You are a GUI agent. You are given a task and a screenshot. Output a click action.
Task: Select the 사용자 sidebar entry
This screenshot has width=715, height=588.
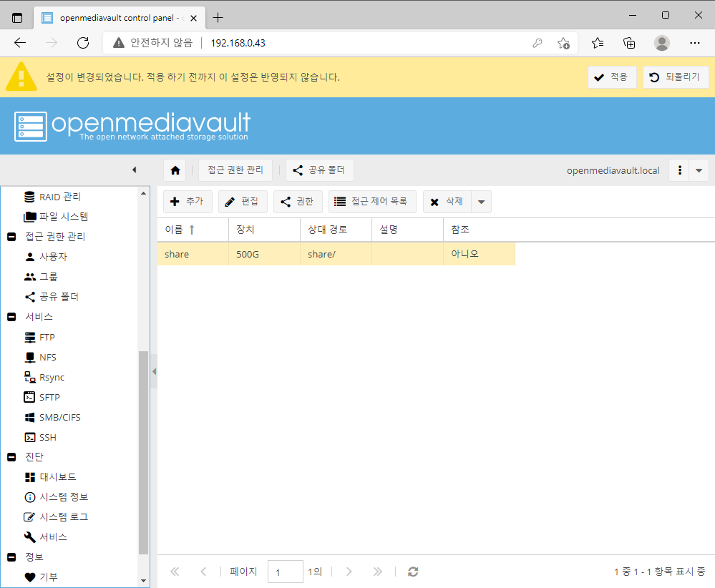[x=46, y=257]
